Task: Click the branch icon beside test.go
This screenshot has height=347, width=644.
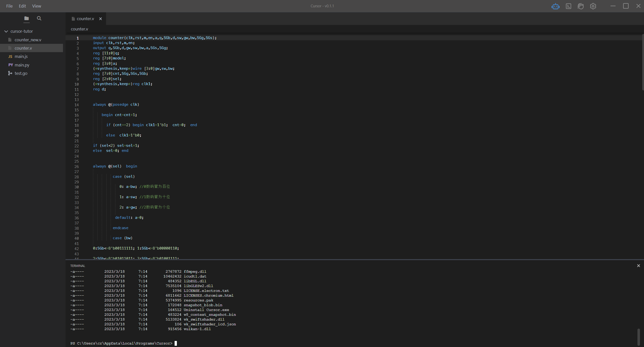Action: [x=10, y=73]
